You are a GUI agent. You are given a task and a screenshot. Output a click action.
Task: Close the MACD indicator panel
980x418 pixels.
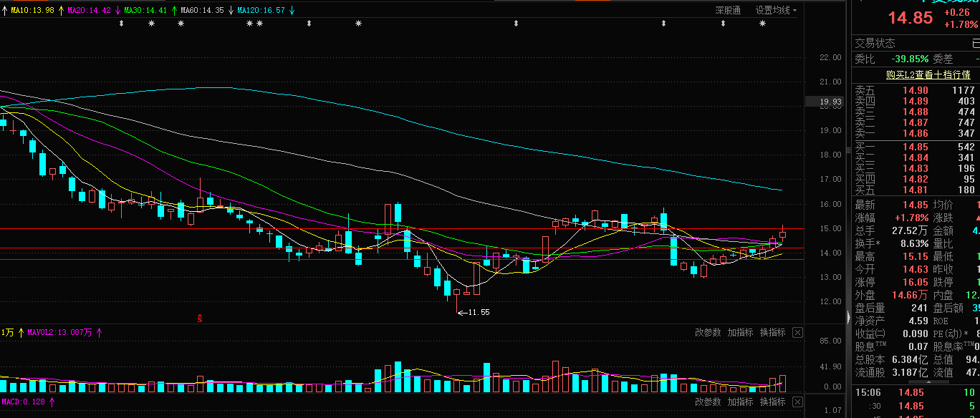pyautogui.click(x=797, y=402)
